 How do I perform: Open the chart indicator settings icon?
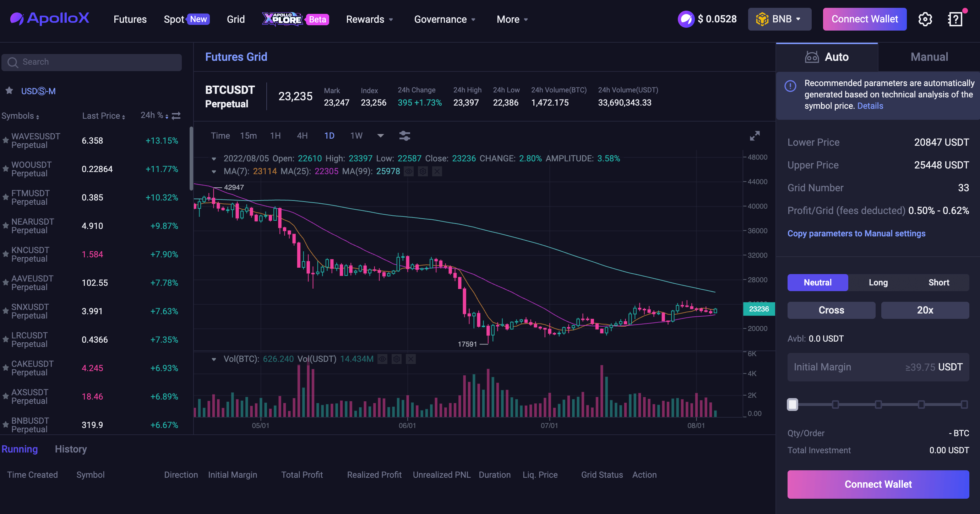(404, 135)
